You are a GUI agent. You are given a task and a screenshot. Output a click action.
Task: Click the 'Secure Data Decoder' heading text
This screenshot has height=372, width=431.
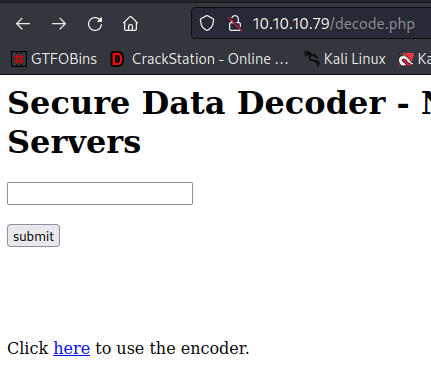click(197, 103)
